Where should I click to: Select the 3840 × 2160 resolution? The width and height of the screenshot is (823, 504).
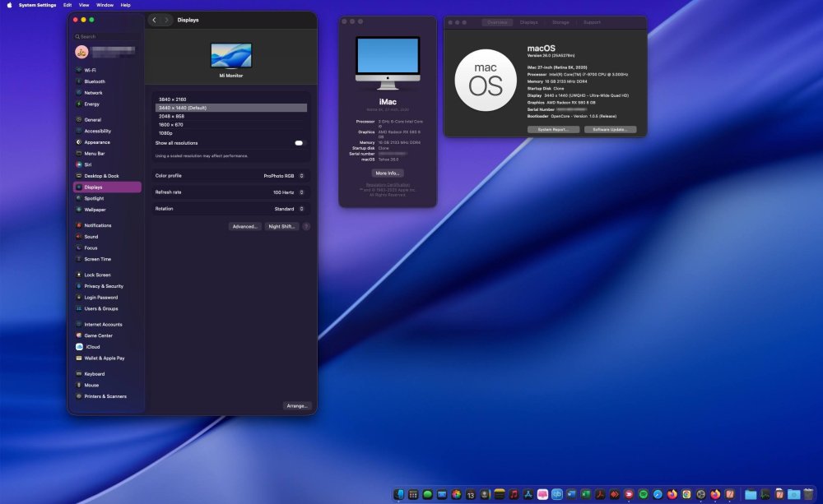point(231,99)
